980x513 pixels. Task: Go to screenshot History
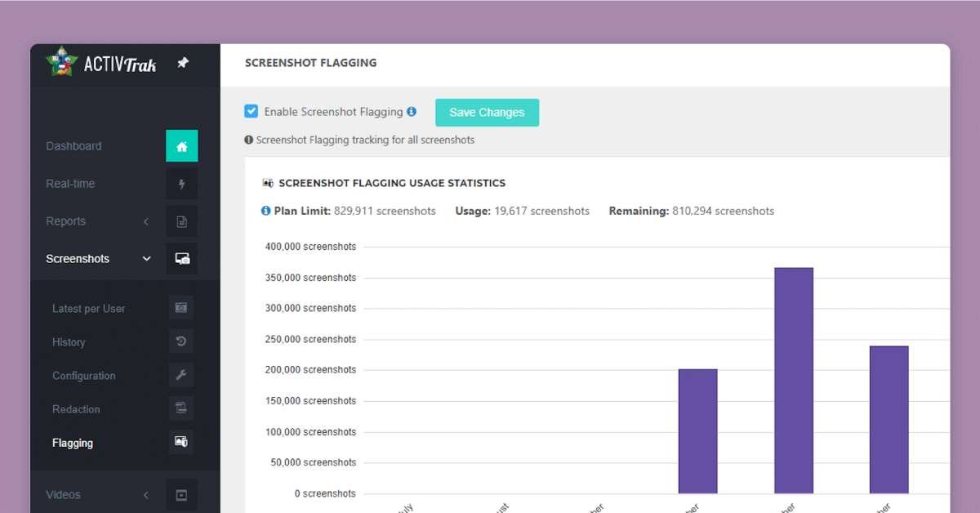(69, 342)
